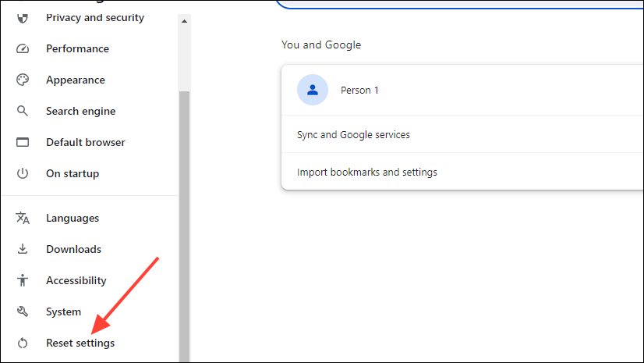Click the Privacy and security shield icon
Image resolution: width=644 pixels, height=363 pixels.
coord(23,18)
